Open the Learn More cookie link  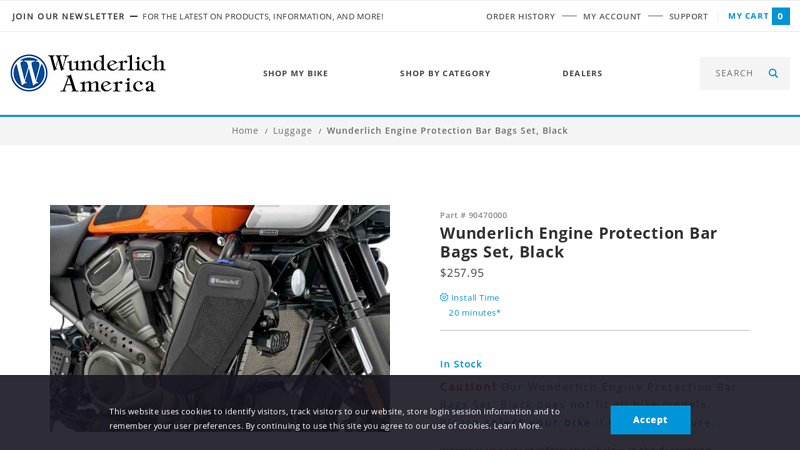(516, 426)
